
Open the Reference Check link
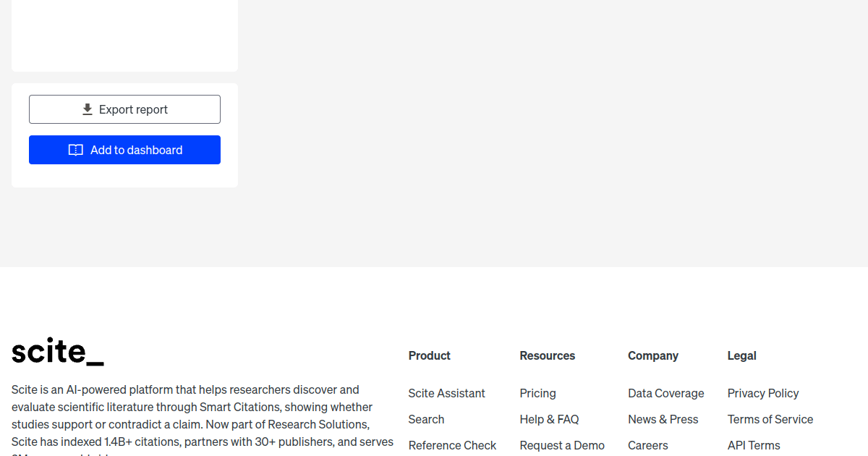coord(452,445)
